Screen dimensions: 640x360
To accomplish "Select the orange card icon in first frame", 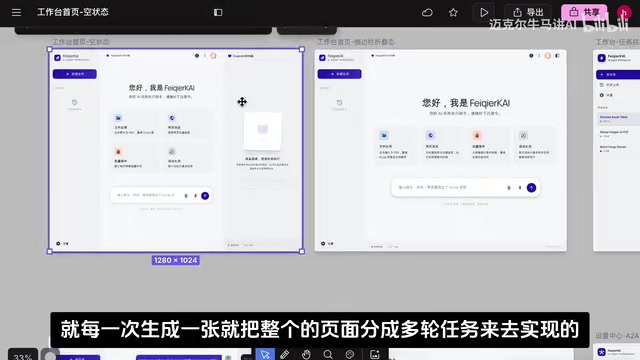I will point(118,151).
